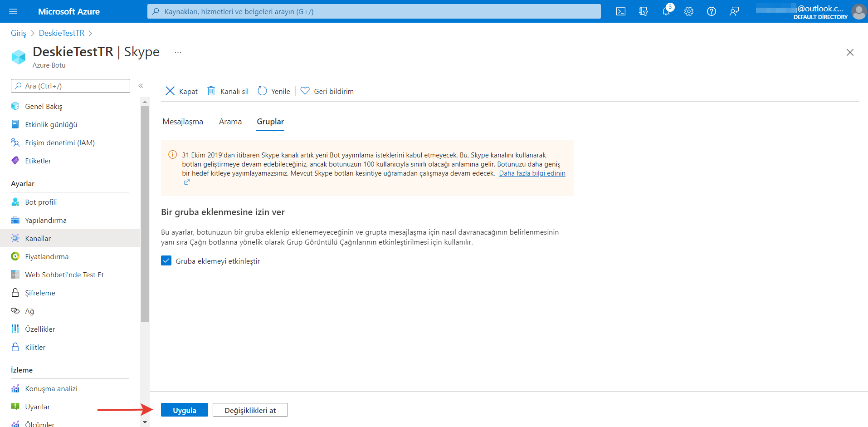Open portal settings gear icon

coord(689,11)
